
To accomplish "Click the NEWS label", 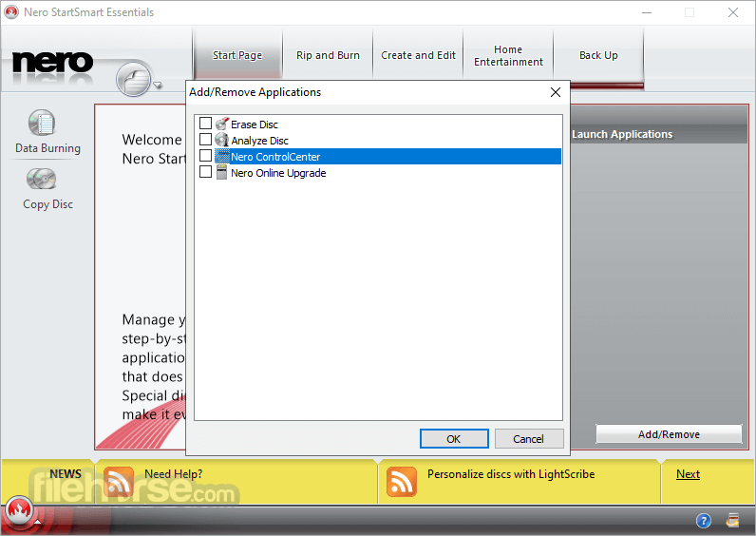I will tap(66, 474).
